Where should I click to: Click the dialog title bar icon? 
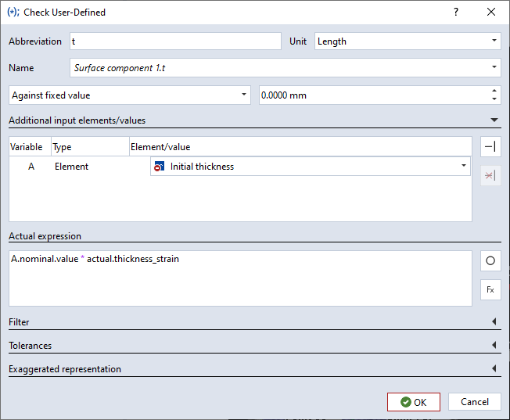coord(13,13)
